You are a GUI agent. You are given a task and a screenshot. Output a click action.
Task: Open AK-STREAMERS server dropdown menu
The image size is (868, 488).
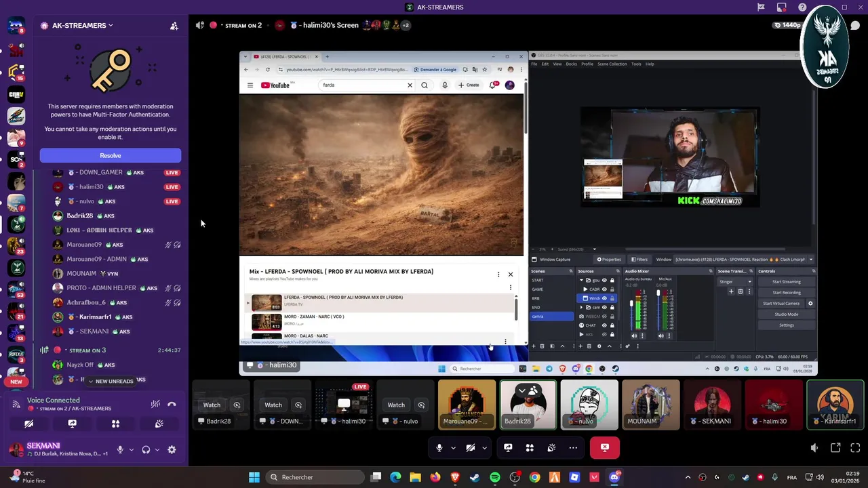click(x=111, y=26)
